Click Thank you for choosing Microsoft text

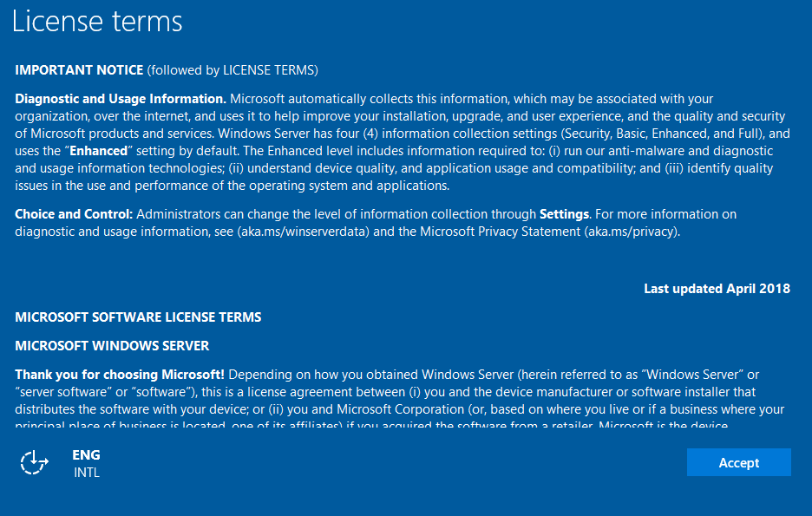pos(120,375)
